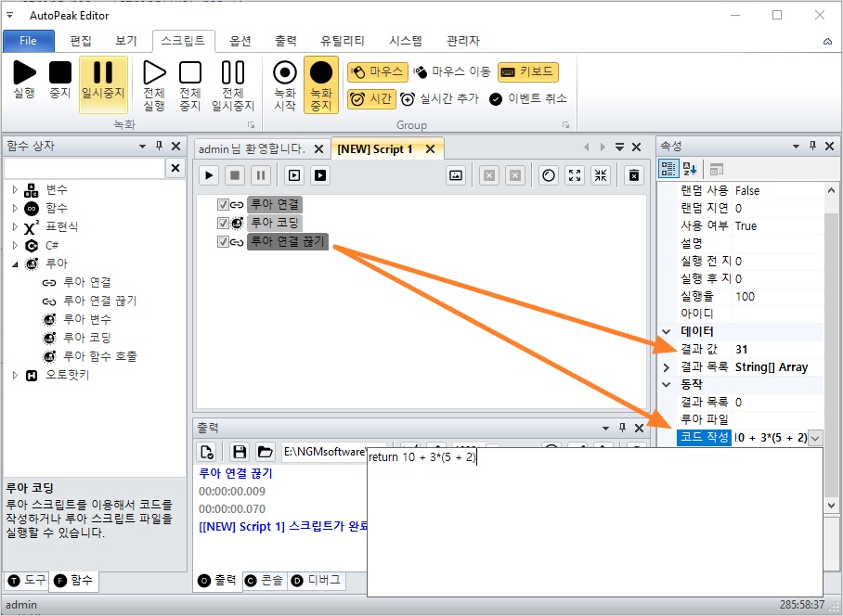Expand the C# tree node
The height and width of the screenshot is (616, 843).
coord(15,245)
